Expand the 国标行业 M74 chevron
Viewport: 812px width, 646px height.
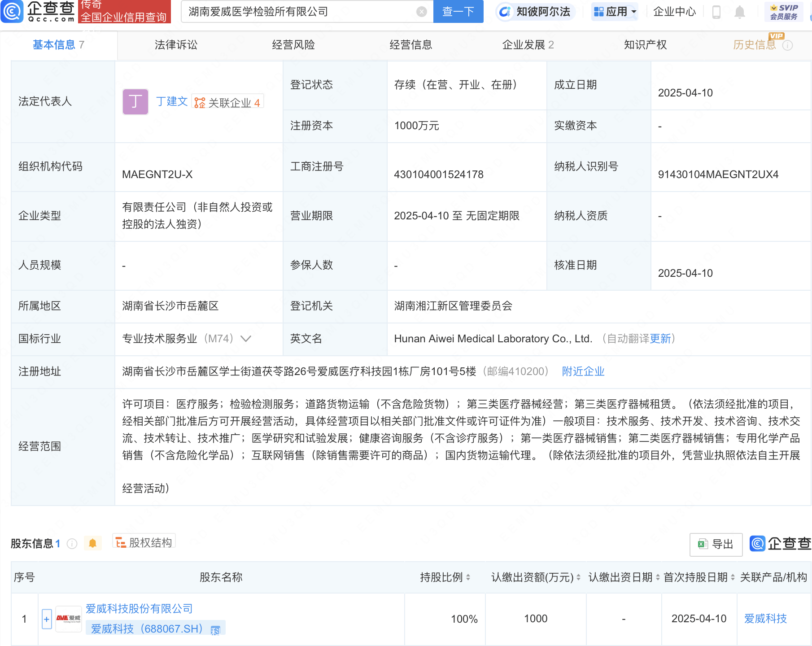(x=246, y=339)
